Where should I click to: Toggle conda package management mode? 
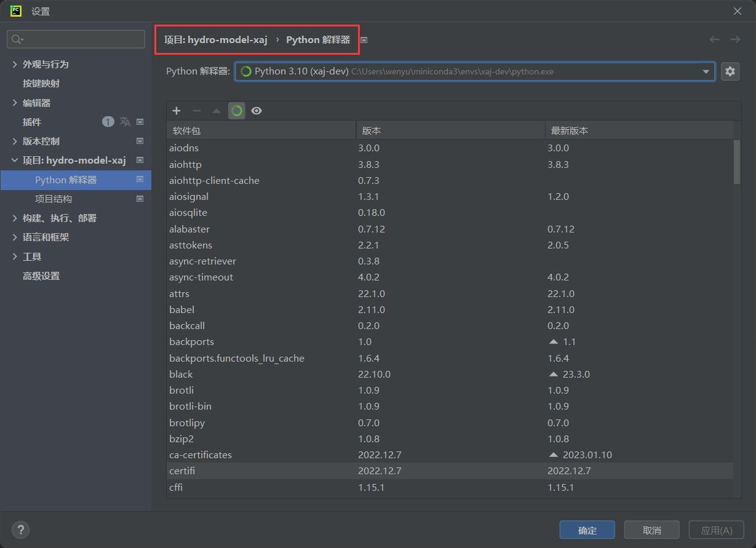point(237,111)
